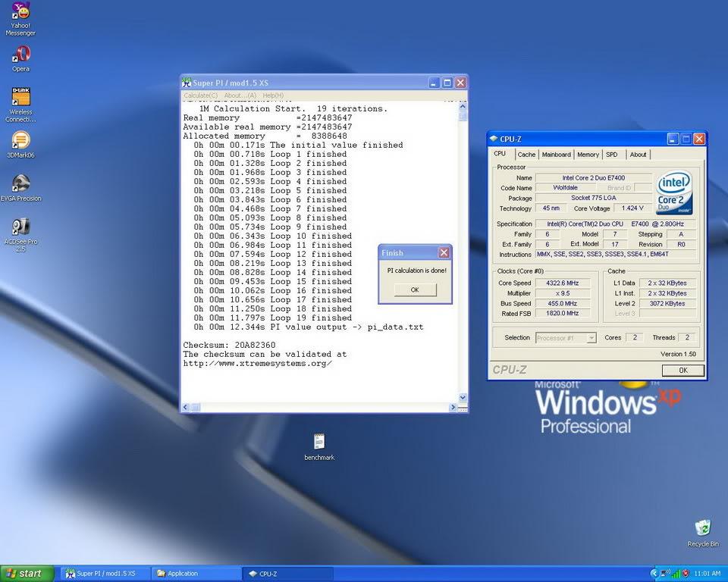728x582 pixels.
Task: Click the wireless signal bars tray icon
Action: (676, 574)
